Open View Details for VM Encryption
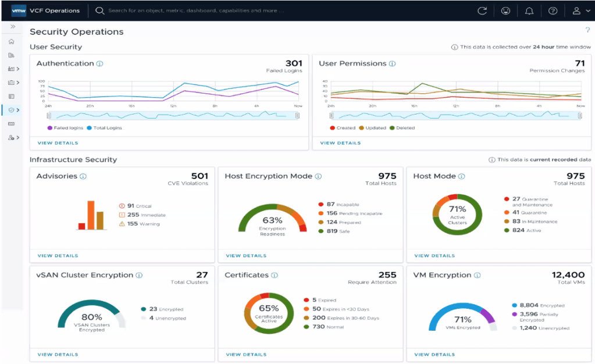The width and height of the screenshot is (595, 364). [x=434, y=354]
